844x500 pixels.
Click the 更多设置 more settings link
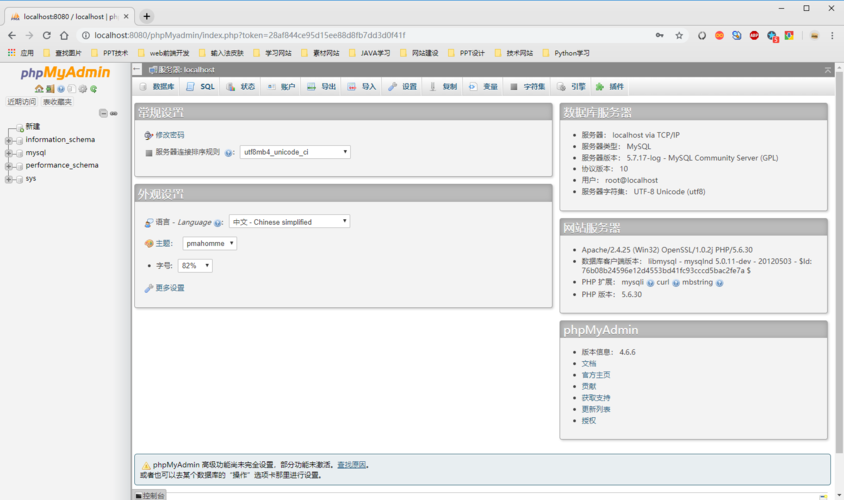[170, 288]
